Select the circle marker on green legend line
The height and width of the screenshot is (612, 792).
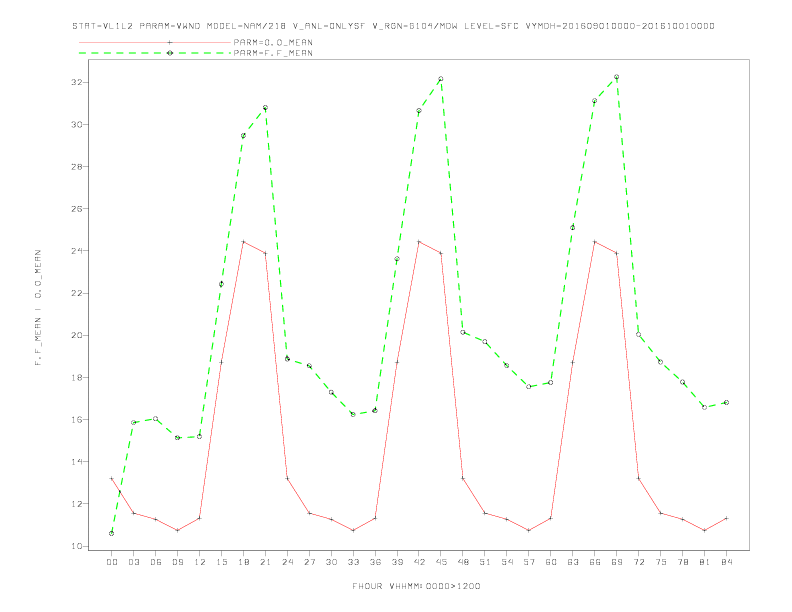[170, 53]
